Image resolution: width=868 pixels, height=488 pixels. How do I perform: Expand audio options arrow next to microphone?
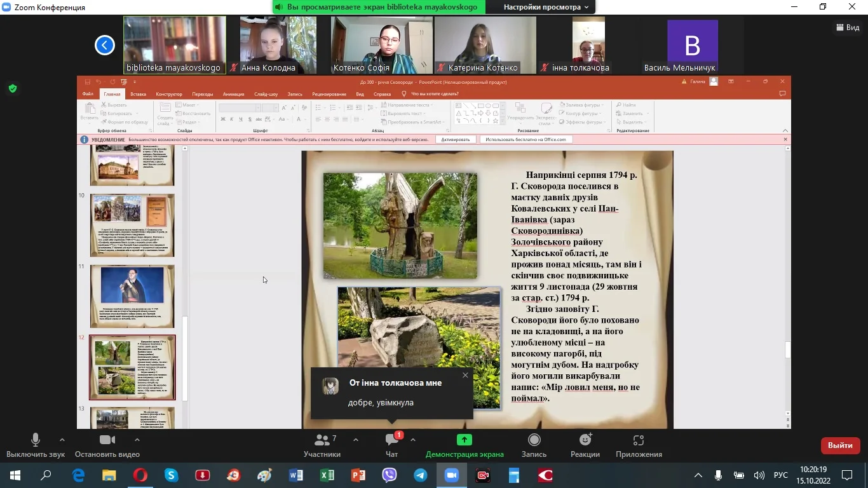(62, 440)
